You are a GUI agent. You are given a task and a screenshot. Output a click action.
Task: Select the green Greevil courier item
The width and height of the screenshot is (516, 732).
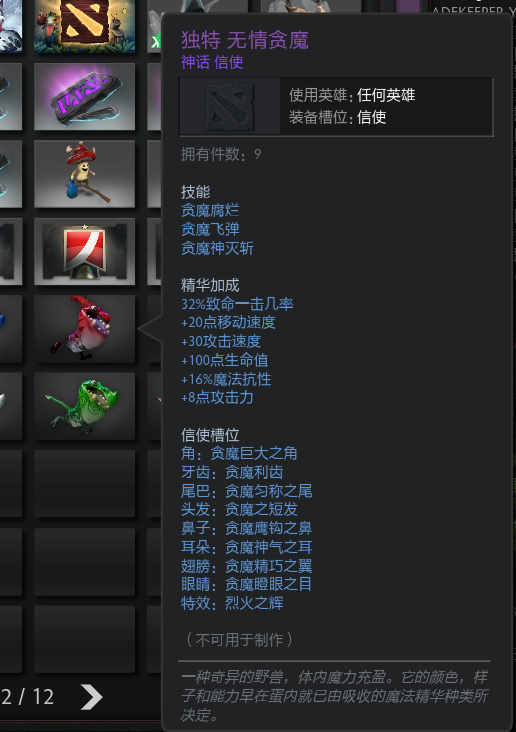[85, 406]
